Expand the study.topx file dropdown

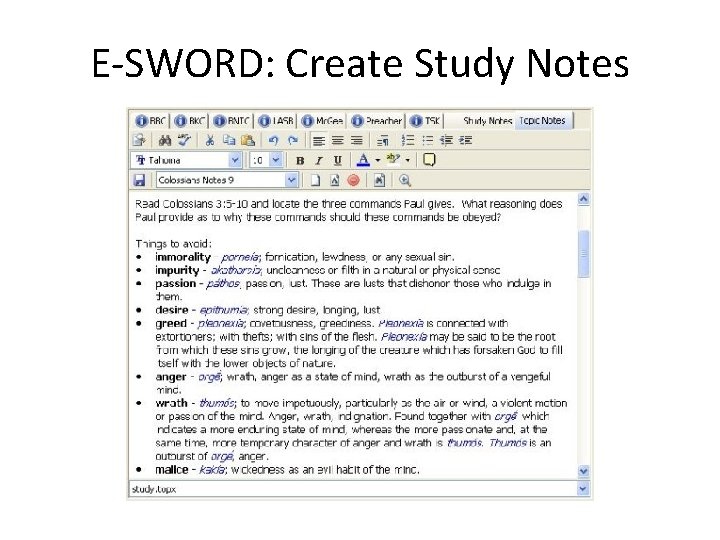pos(583,489)
